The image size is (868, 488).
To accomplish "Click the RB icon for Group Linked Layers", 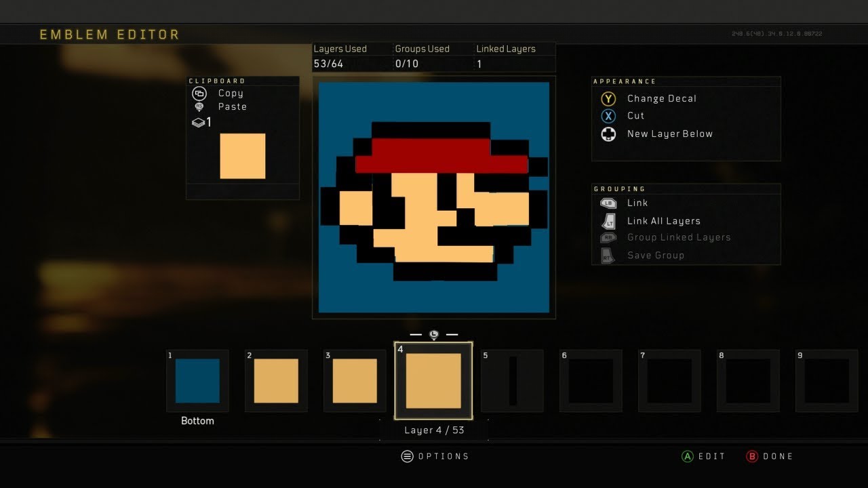I will (608, 238).
